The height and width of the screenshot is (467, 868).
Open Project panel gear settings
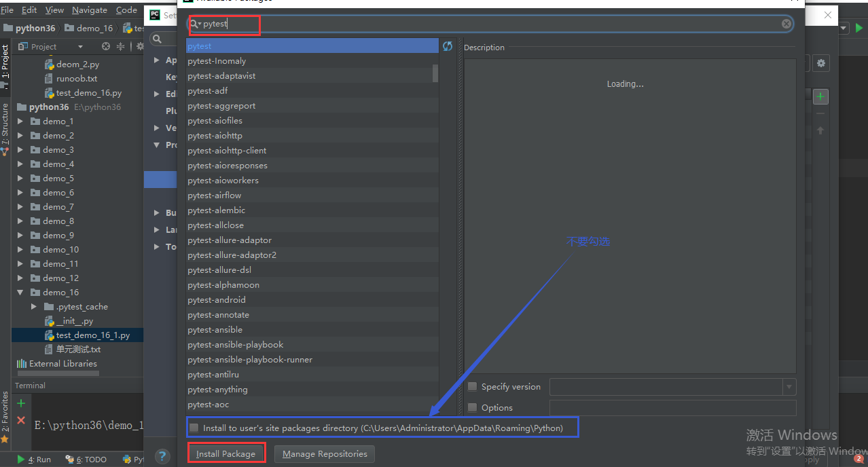pos(140,46)
